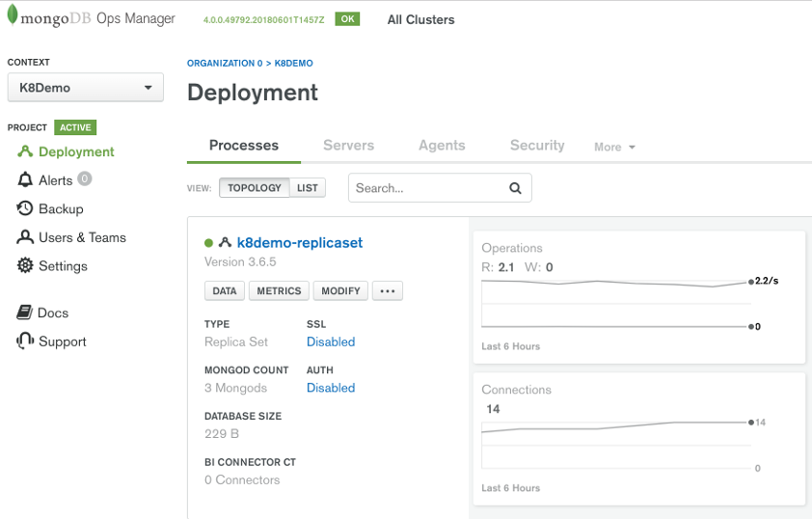This screenshot has height=519, width=812.
Task: Click 'Last 6 Hours' under Connections
Action: pos(510,488)
